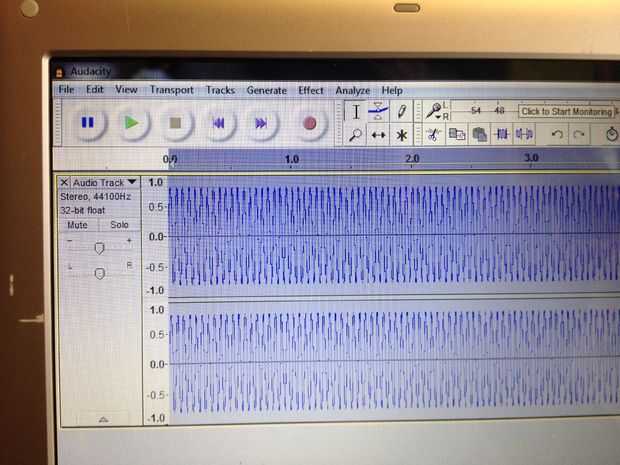Viewport: 620px width, 465px height.
Task: Click the Audacity title bar icon
Action: click(60, 72)
